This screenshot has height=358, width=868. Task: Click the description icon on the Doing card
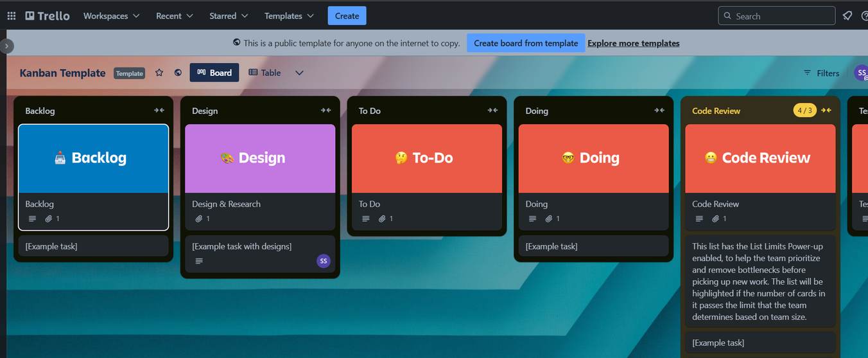click(532, 219)
